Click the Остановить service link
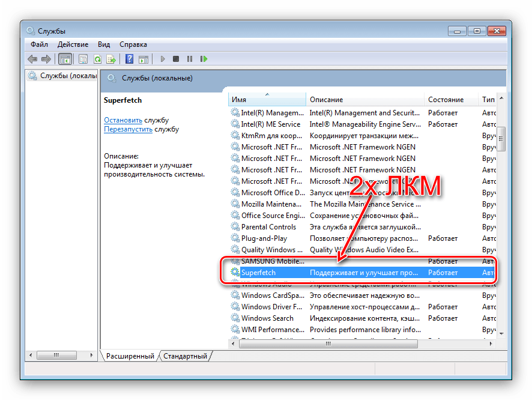Image resolution: width=532 pixels, height=400 pixels. point(122,120)
